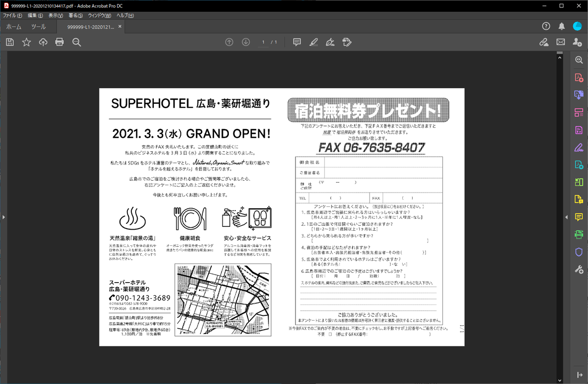Send the file by email with the envelope icon

[x=561, y=42]
